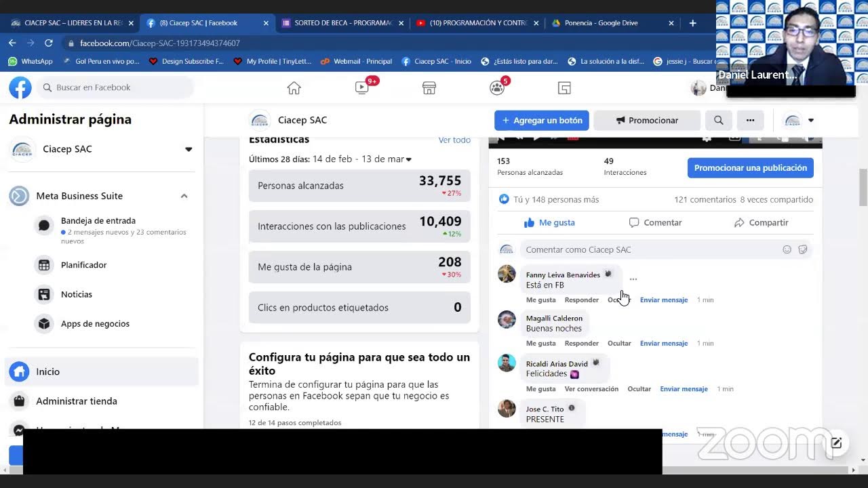Click Apps de negocios cube icon
Screen dimensions: 868x488
point(44,324)
